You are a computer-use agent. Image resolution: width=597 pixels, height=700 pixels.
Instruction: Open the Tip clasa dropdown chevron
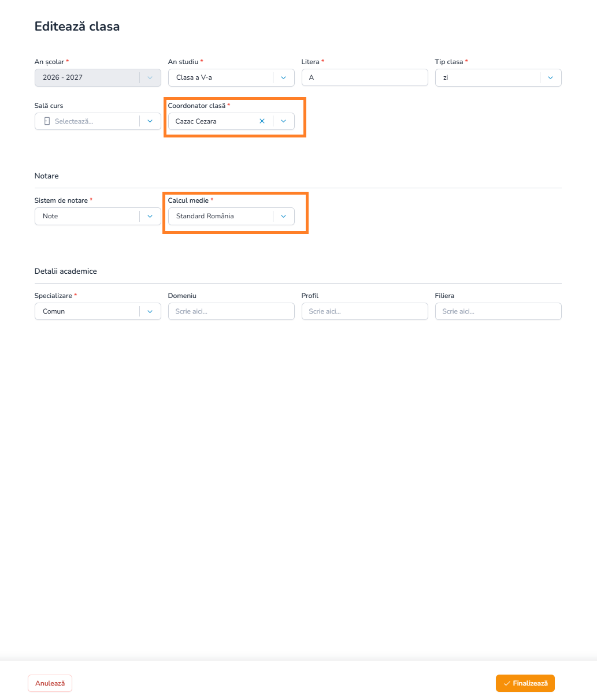(550, 77)
